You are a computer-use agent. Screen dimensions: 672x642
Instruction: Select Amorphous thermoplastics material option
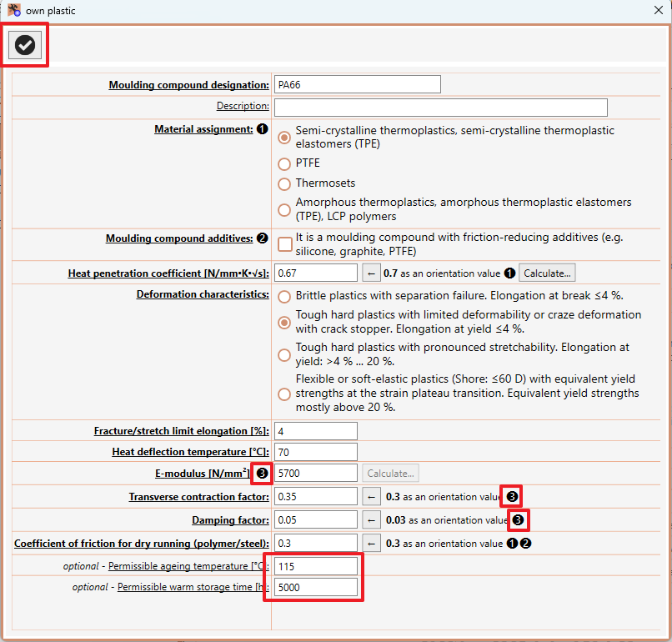point(284,209)
